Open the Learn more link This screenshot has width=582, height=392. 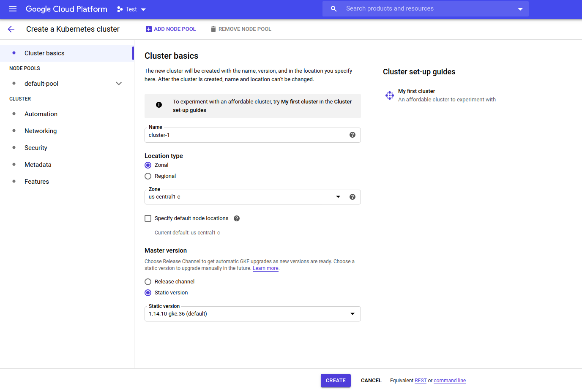coord(265,268)
